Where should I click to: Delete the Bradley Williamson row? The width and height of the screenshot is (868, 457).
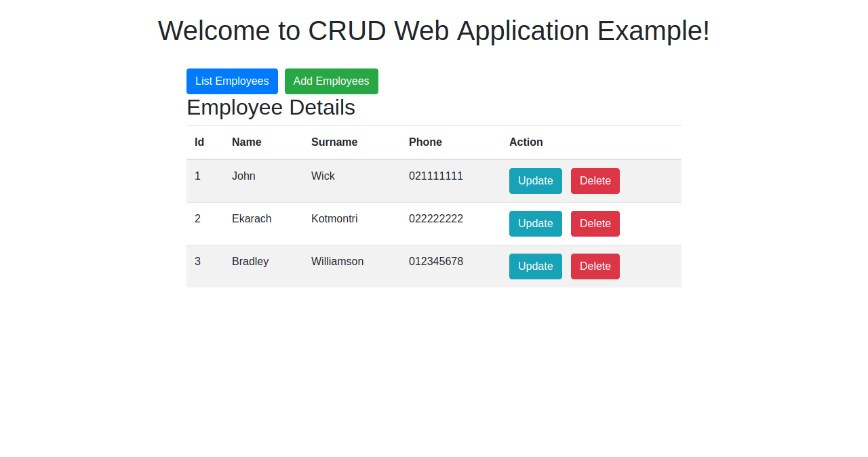tap(595, 266)
